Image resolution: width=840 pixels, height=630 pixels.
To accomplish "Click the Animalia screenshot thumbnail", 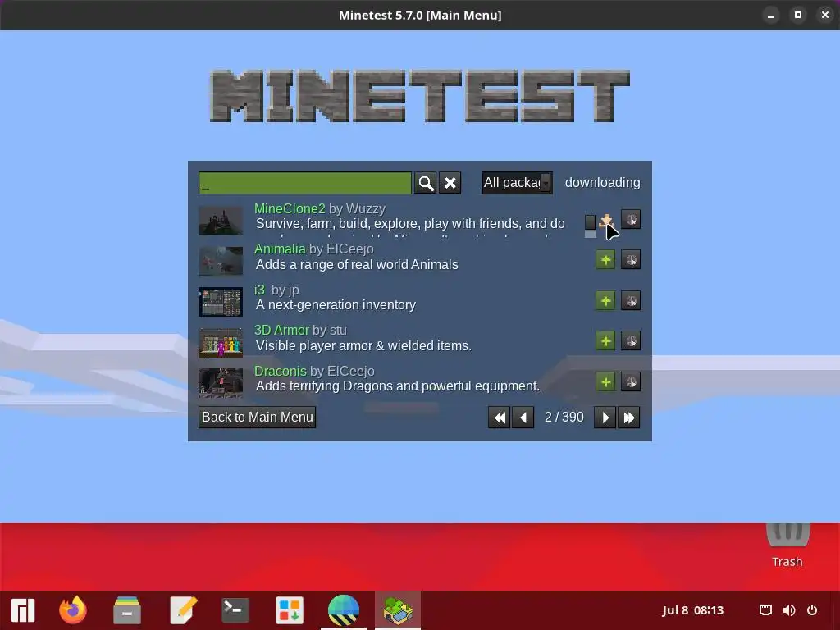I will coord(221,261).
